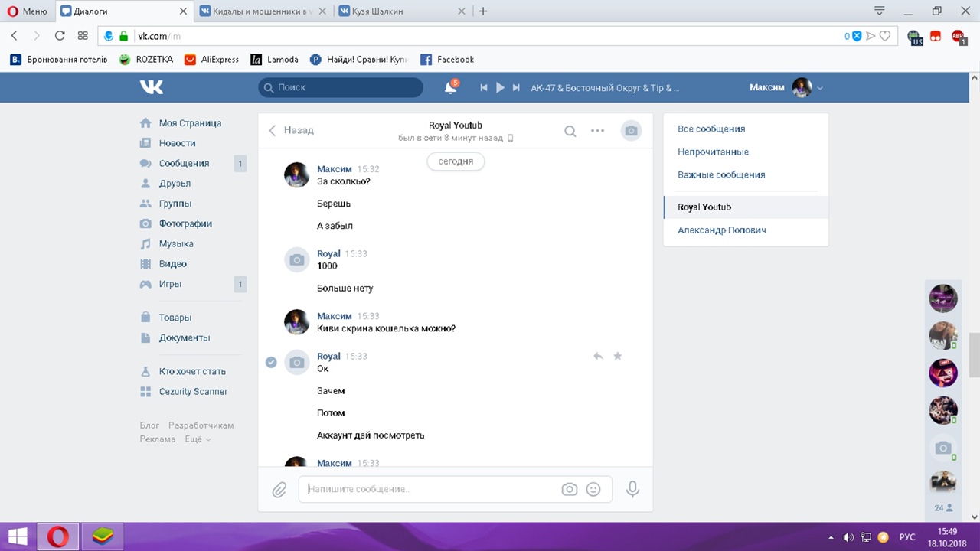
Task: Click the notifications bell icon
Action: 450,88
